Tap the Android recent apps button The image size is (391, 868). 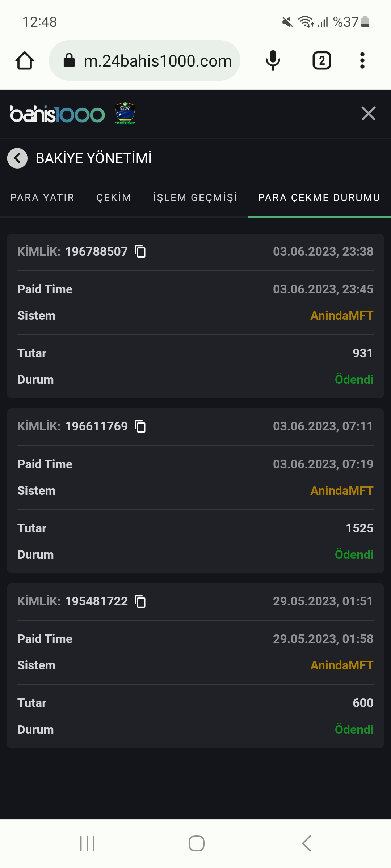point(87,843)
